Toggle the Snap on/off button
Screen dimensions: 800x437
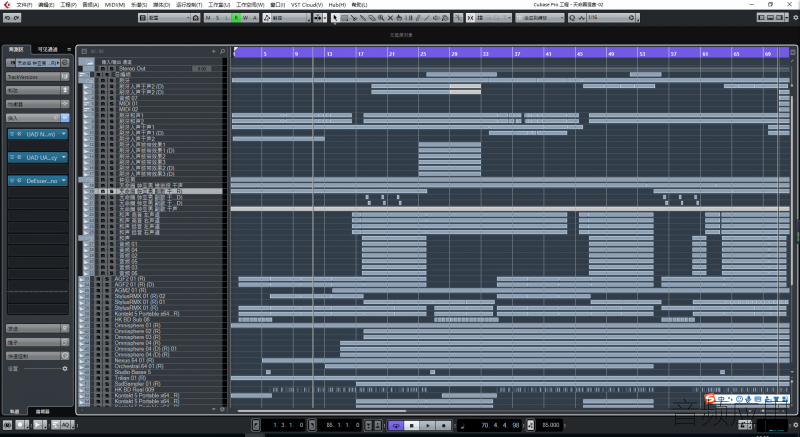pos(470,18)
